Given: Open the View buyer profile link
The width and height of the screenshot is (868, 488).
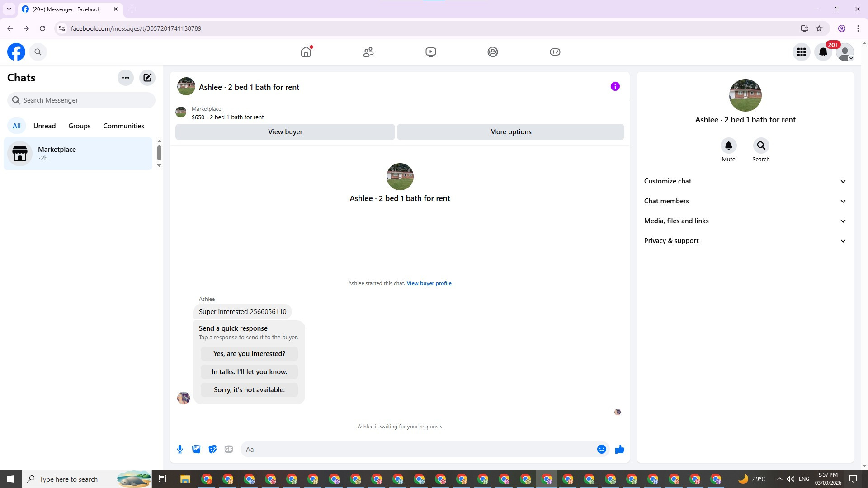Looking at the screenshot, I should (429, 283).
